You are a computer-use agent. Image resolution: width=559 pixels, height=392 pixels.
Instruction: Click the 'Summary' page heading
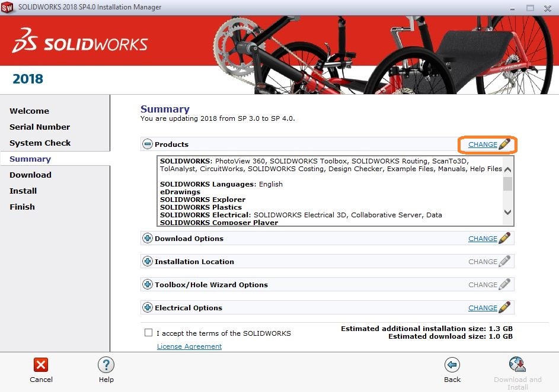(x=165, y=109)
